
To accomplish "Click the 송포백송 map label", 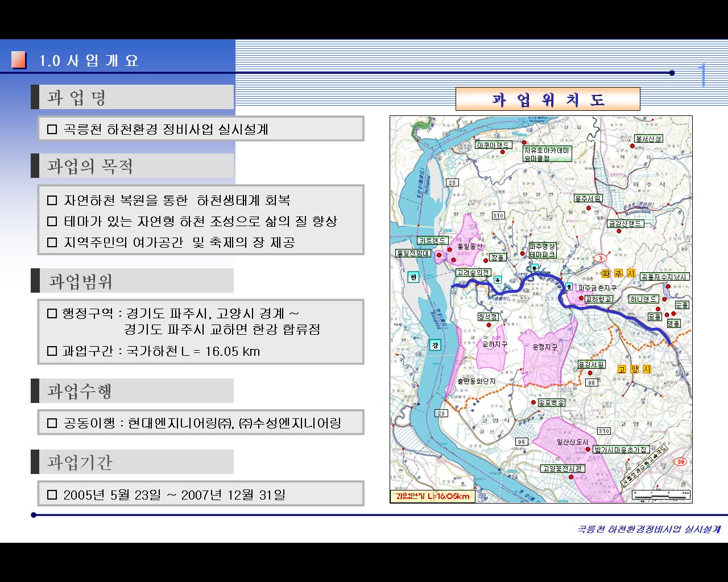I will pyautogui.click(x=552, y=402).
